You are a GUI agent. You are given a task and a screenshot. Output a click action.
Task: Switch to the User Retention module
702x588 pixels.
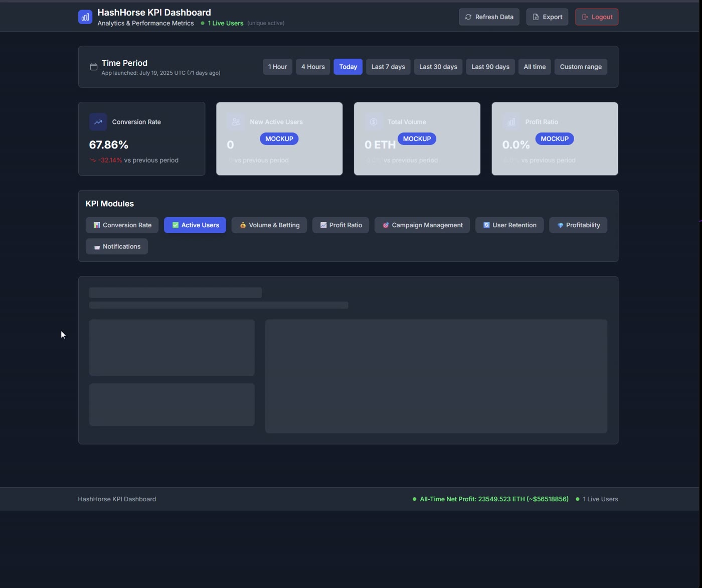(509, 225)
